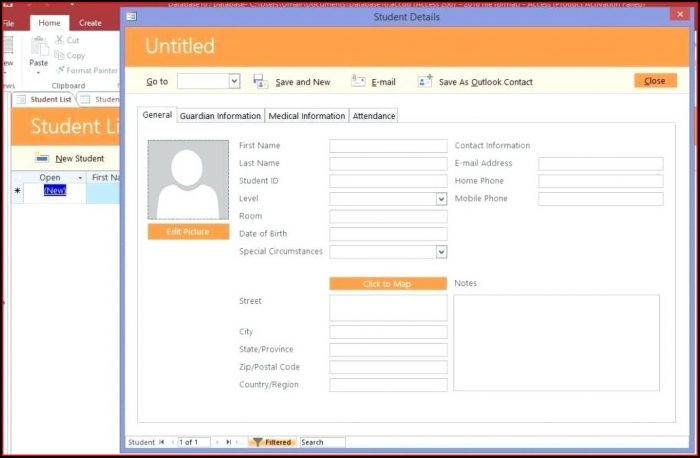Click the Cut scissors icon
700x458 pixels.
point(59,40)
